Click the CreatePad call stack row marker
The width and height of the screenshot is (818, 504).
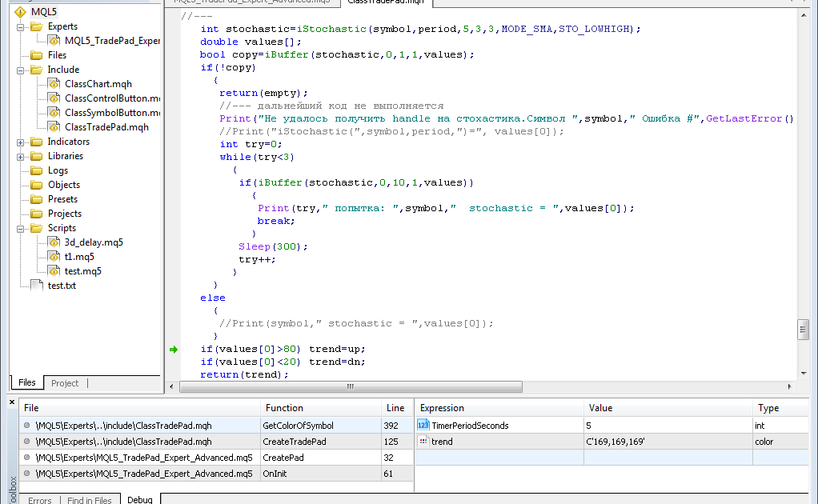click(26, 458)
